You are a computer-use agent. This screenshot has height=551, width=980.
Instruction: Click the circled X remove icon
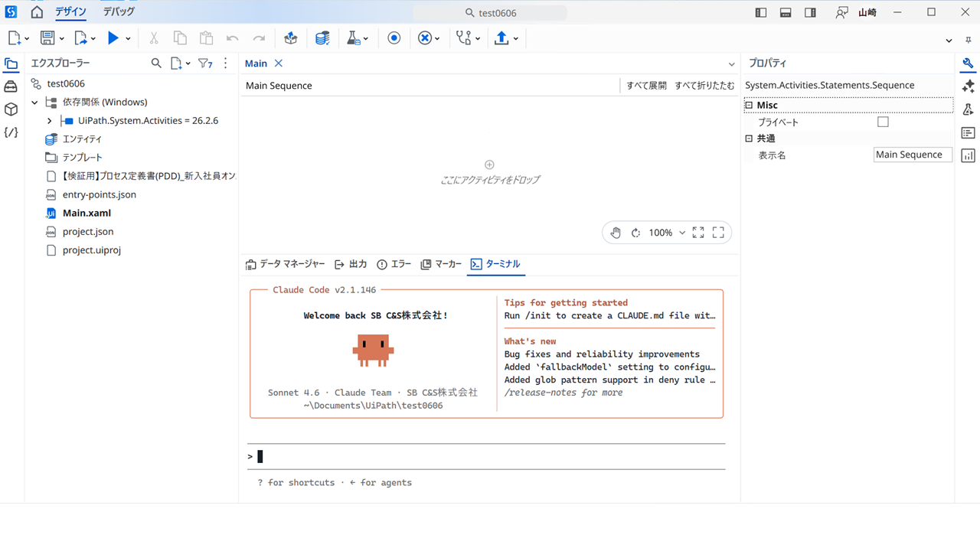click(425, 38)
